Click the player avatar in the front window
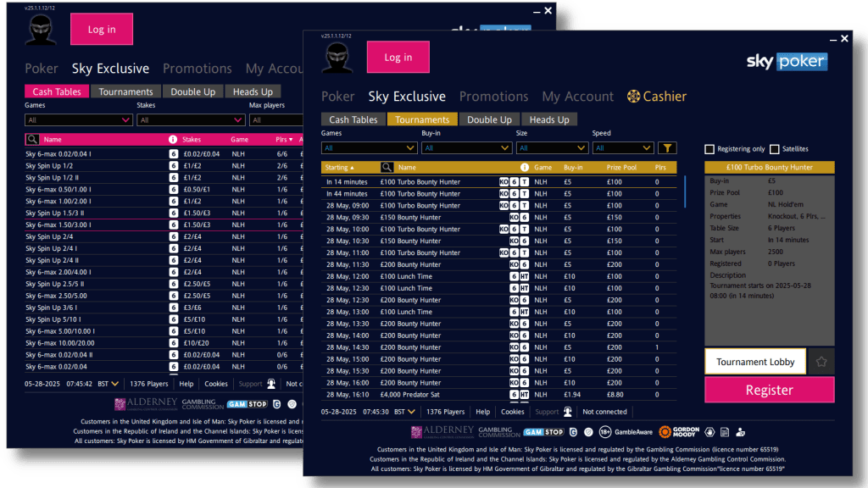 pyautogui.click(x=337, y=58)
